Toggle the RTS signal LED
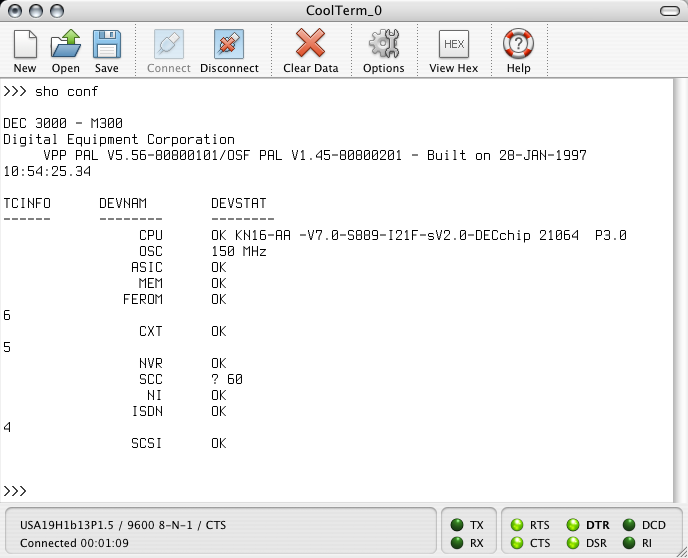The width and height of the screenshot is (688, 558). click(517, 525)
